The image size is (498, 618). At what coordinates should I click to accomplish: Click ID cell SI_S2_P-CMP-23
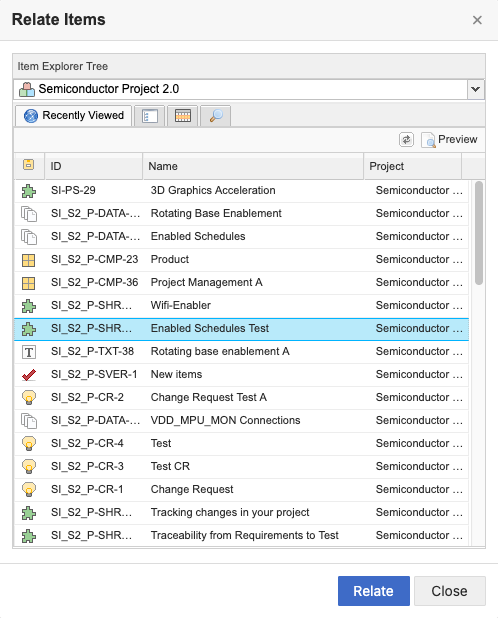(95, 259)
